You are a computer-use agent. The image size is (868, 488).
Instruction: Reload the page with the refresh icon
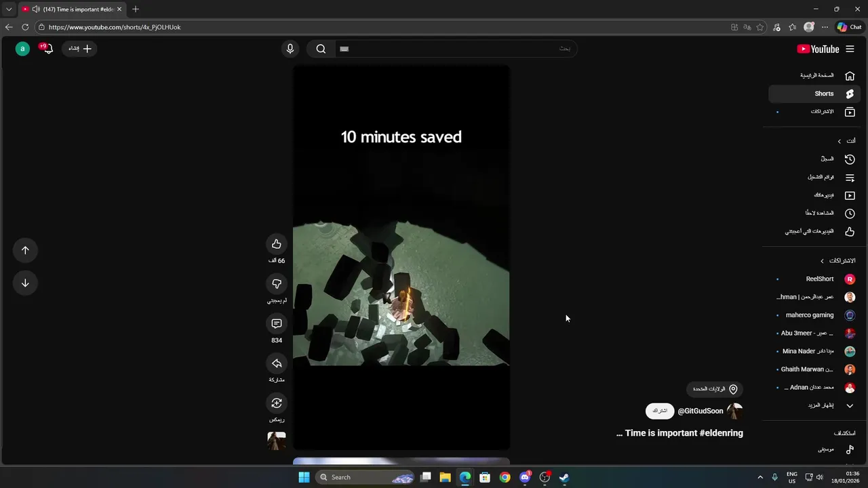click(25, 27)
